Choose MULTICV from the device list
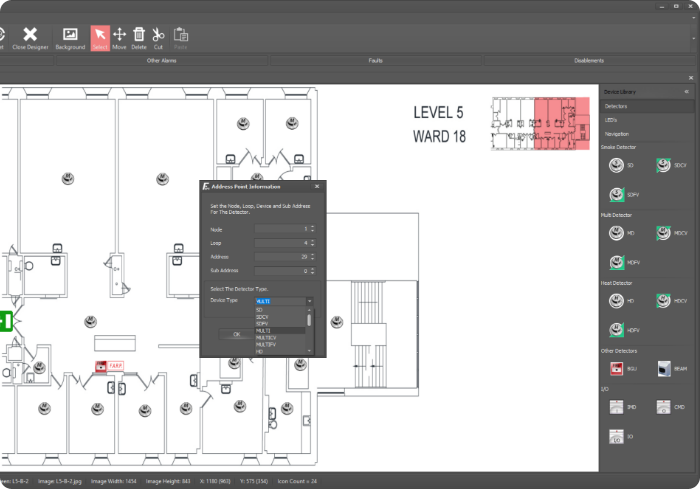 (266, 338)
